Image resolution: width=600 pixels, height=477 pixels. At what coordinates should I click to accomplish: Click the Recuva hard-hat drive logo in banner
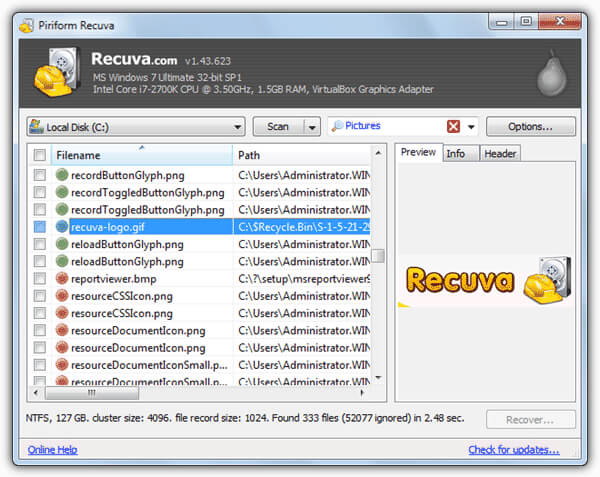click(x=57, y=72)
